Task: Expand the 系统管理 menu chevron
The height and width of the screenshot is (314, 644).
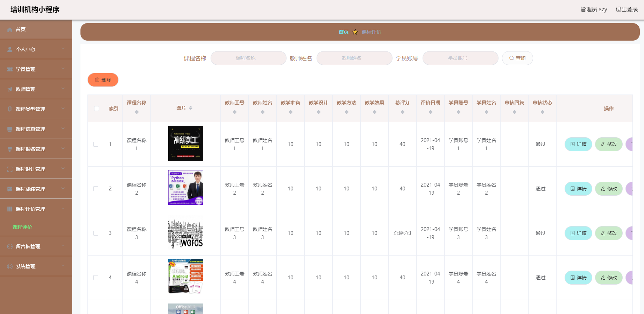Action: pos(63,266)
